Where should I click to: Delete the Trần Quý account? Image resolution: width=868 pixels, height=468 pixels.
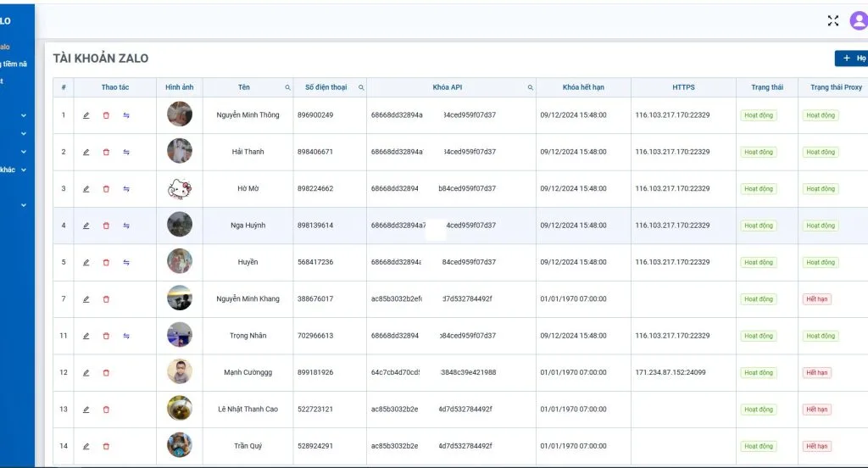(106, 447)
